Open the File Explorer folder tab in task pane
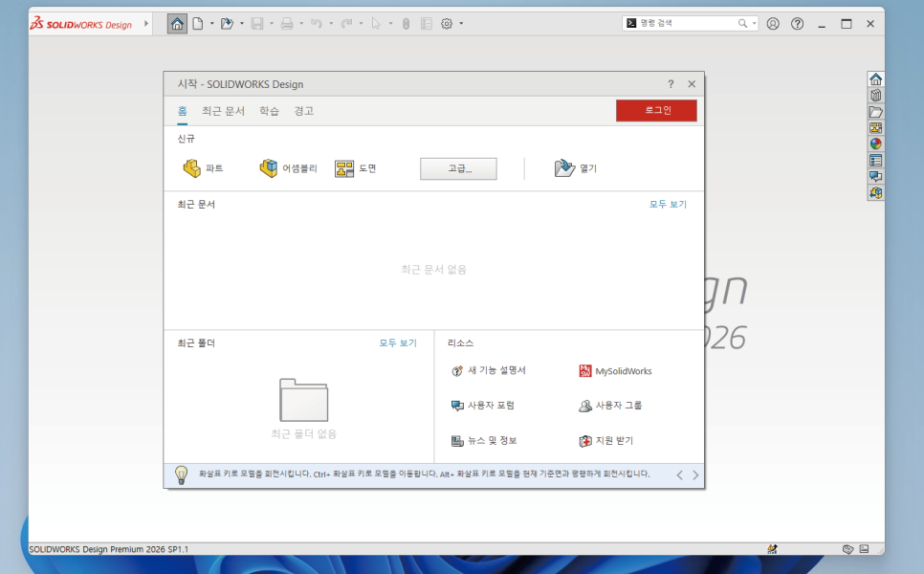Image resolution: width=924 pixels, height=574 pixels. click(875, 111)
